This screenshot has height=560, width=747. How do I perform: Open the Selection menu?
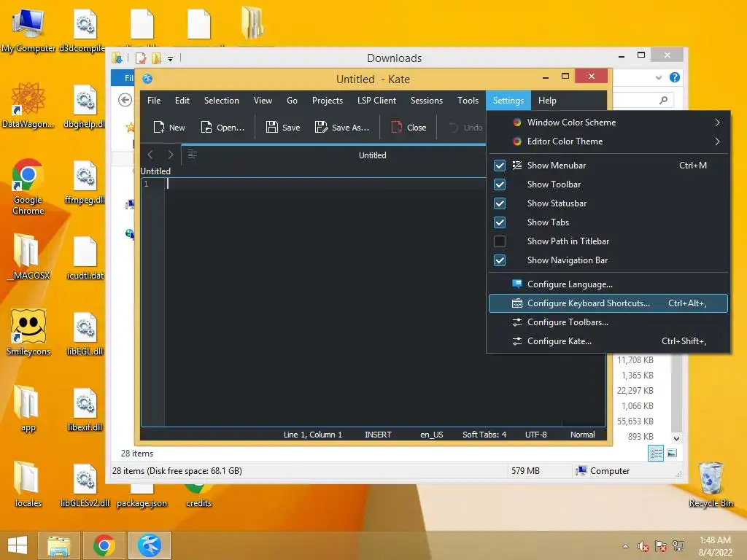[x=222, y=101]
